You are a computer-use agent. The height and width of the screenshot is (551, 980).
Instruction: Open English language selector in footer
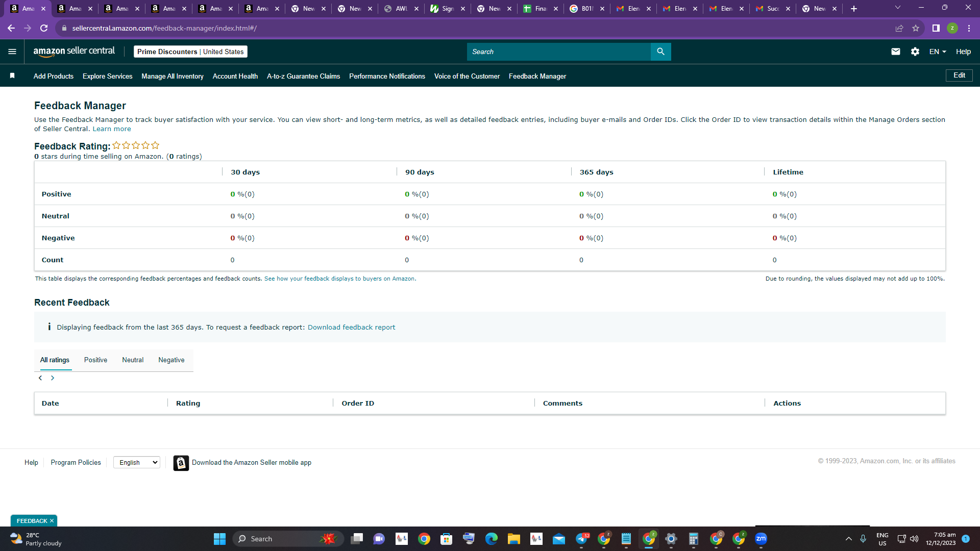point(137,462)
